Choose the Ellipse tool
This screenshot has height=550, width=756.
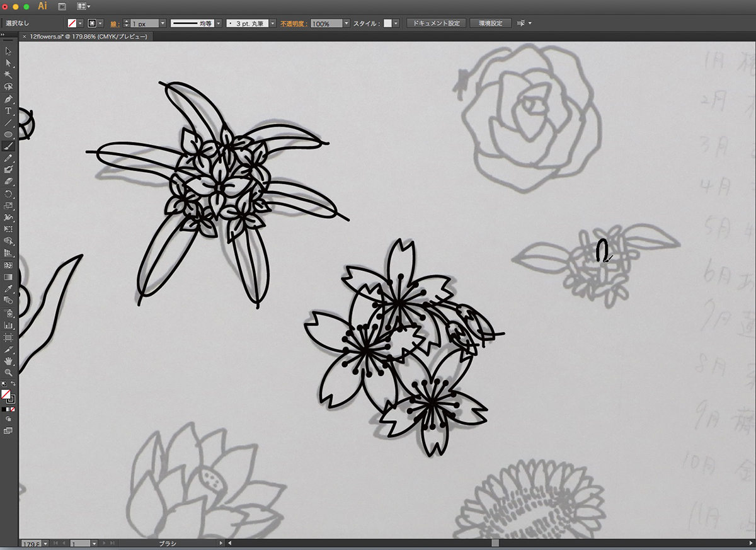8,134
